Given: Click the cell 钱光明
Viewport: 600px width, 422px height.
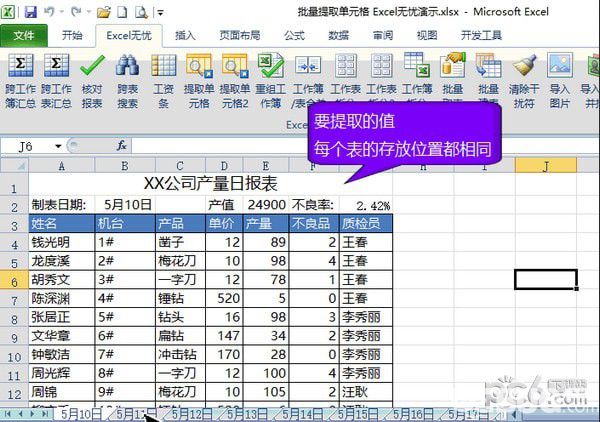Looking at the screenshot, I should click(62, 242).
